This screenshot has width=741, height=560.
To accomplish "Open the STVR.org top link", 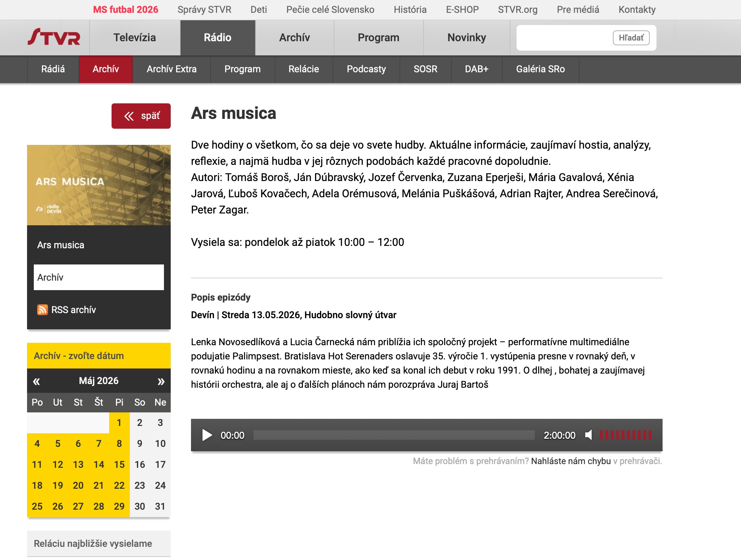I will pos(518,9).
